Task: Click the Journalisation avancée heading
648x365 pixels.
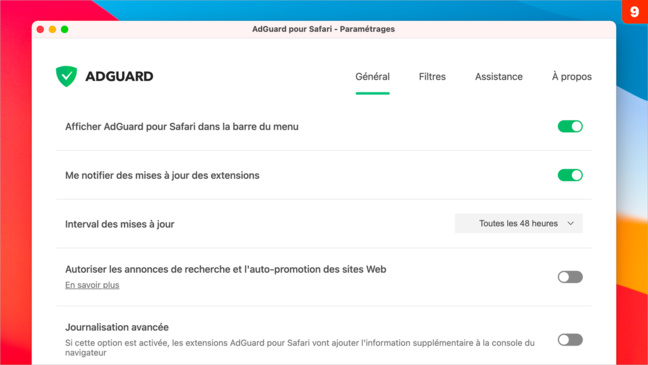Action: (x=117, y=327)
